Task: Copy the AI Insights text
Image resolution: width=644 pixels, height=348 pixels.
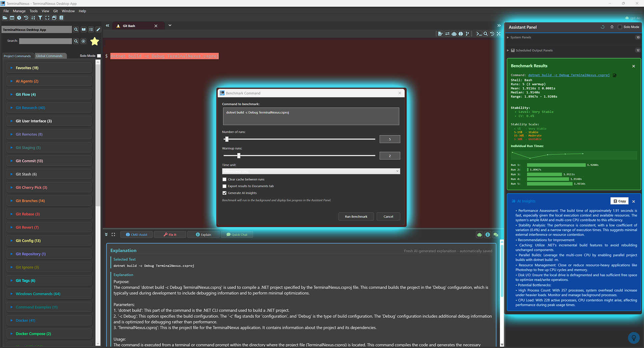Action: pos(619,201)
